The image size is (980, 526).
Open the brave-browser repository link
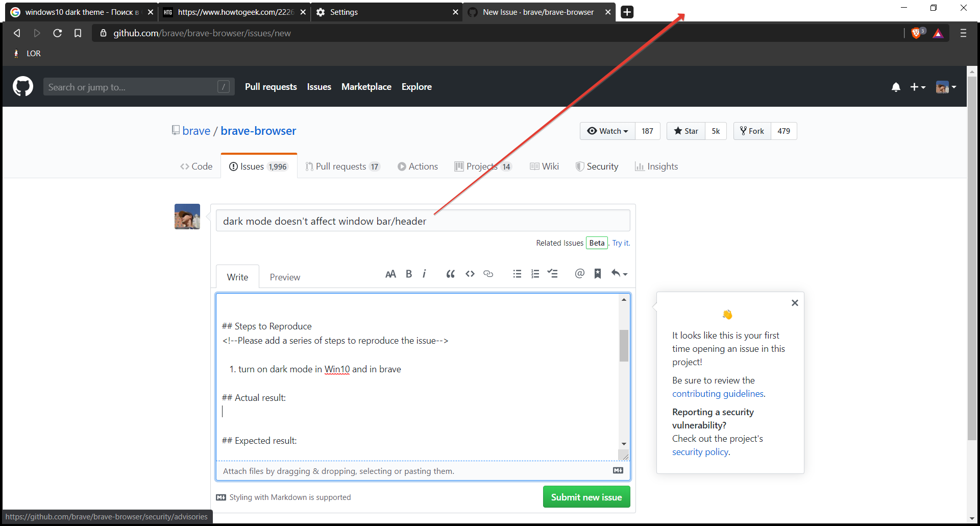pos(258,131)
